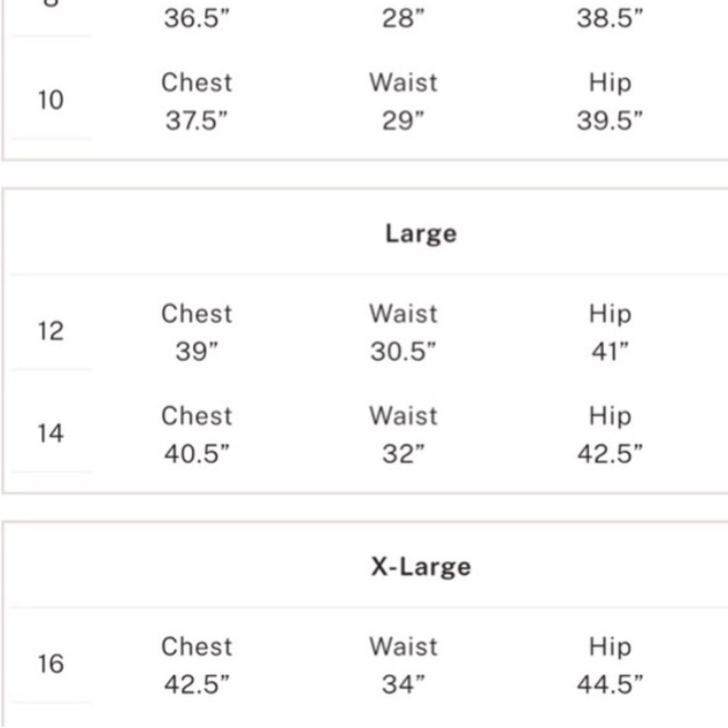Click the 38.5" hip measurement at top
This screenshot has height=728, width=728.
[x=609, y=19]
